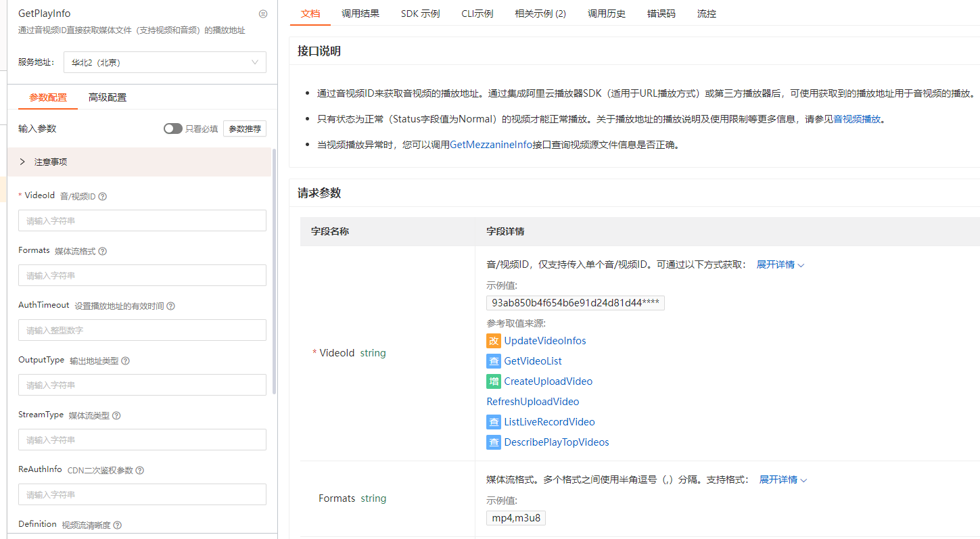Click the StreamType input field
This screenshot has width=980, height=539.
[x=142, y=440]
